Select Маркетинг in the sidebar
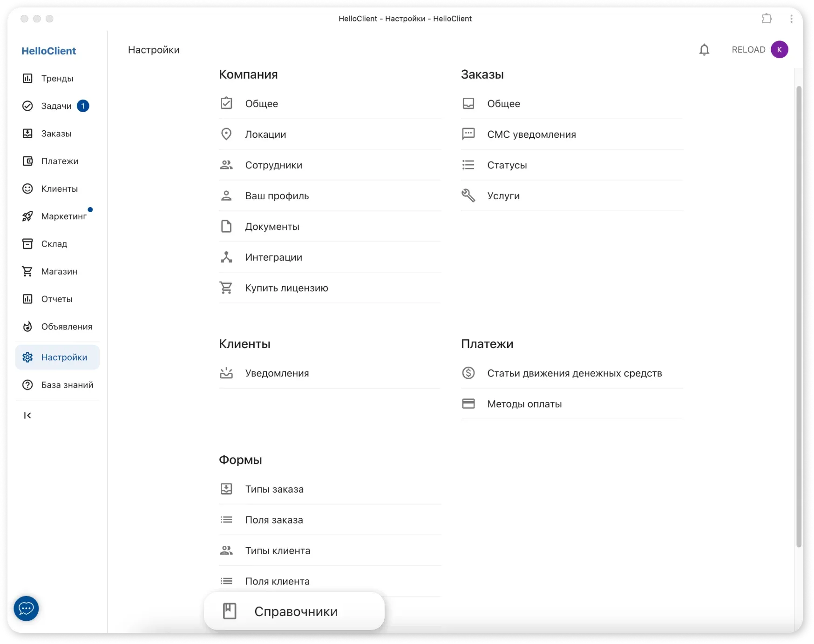The width and height of the screenshot is (814, 644). click(63, 216)
